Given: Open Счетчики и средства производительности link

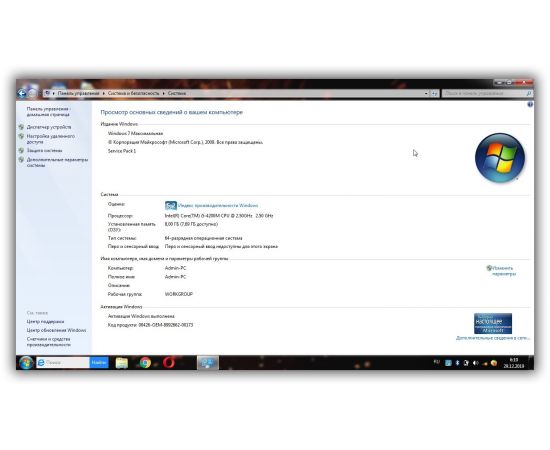Looking at the screenshot, I should 49,342.
